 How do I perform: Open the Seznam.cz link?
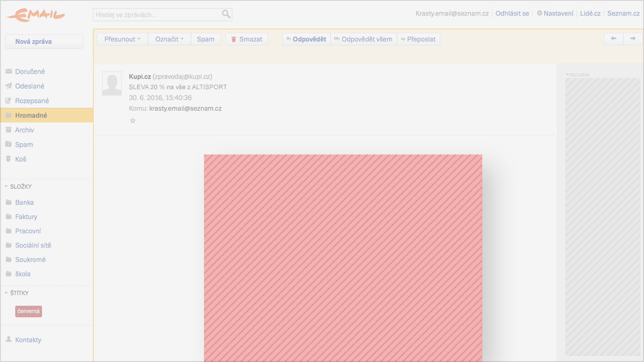coord(623,13)
